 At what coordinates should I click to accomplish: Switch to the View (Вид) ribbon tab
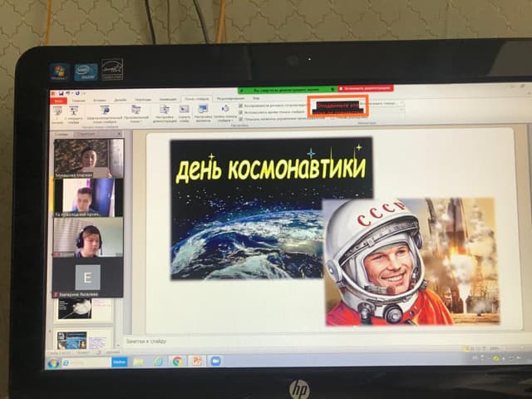[x=256, y=98]
